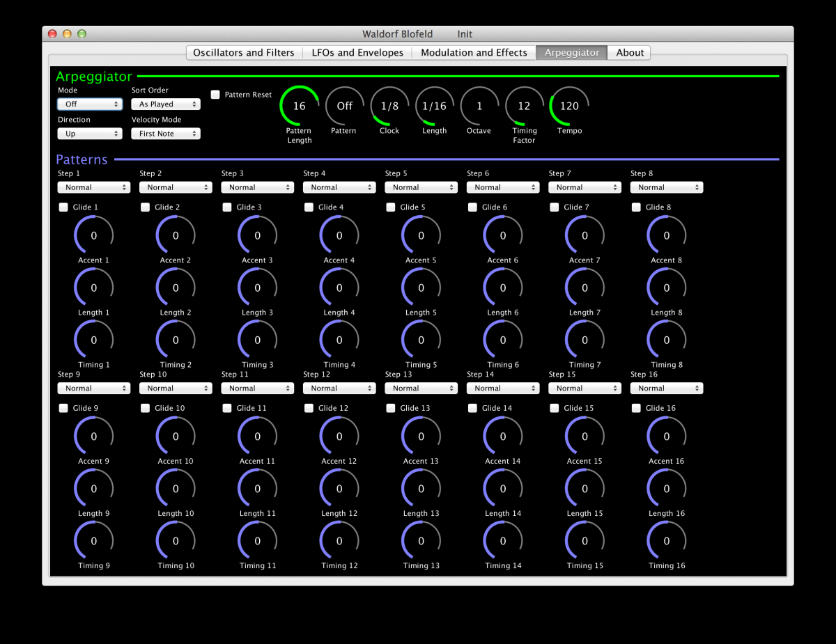836x644 pixels.
Task: Toggle the Glide 1 checkbox
Action: (x=64, y=207)
